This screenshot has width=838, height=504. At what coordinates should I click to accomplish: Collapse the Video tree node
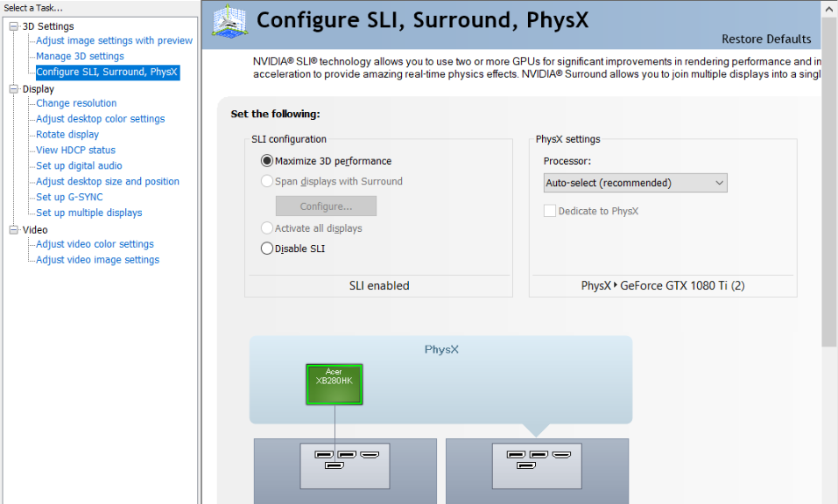click(14, 229)
